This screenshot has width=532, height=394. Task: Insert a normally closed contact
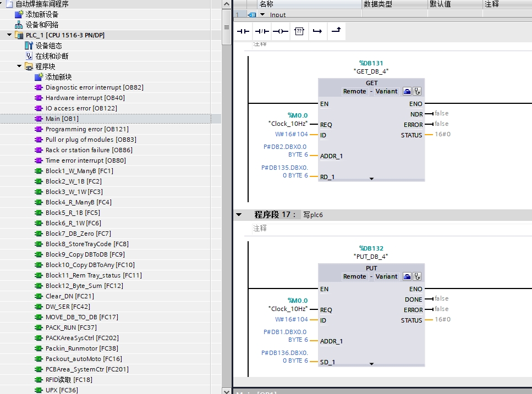[x=262, y=31]
